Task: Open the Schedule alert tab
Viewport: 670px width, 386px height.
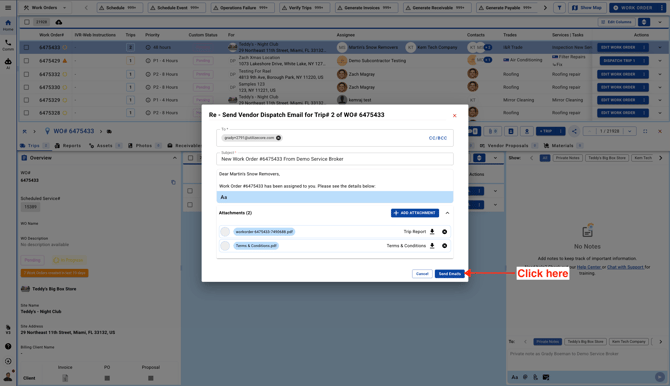Action: coord(119,8)
